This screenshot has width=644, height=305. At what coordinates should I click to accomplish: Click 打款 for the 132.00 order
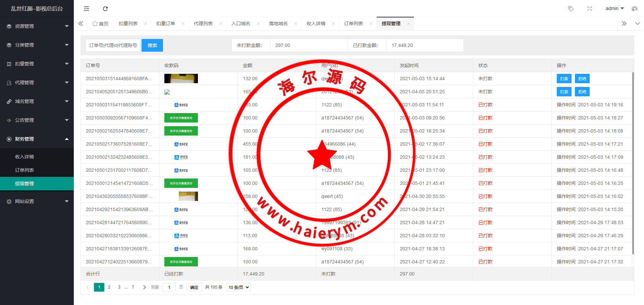click(x=564, y=79)
